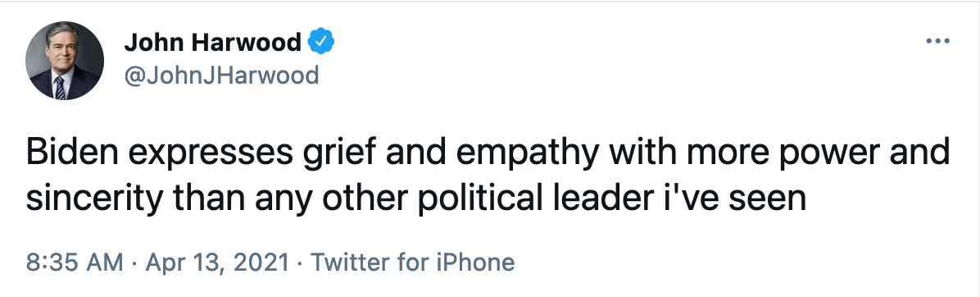This screenshot has width=980, height=297.
Task: Open the three-dot more options menu
Action: 937,42
